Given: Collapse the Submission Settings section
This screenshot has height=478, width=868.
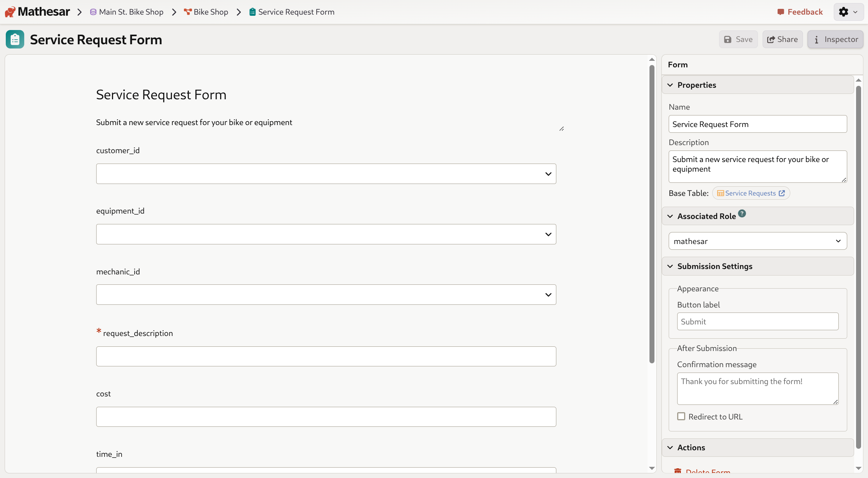Looking at the screenshot, I should (x=670, y=266).
